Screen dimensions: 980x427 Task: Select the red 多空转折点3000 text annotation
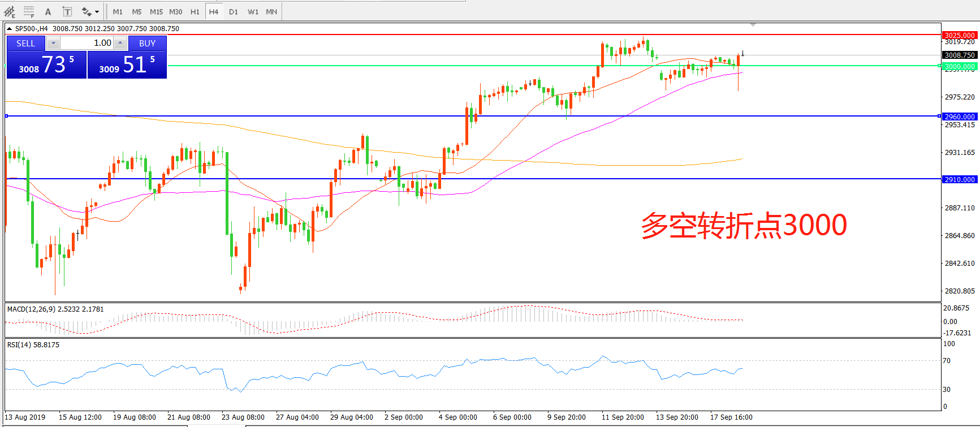[x=744, y=226]
